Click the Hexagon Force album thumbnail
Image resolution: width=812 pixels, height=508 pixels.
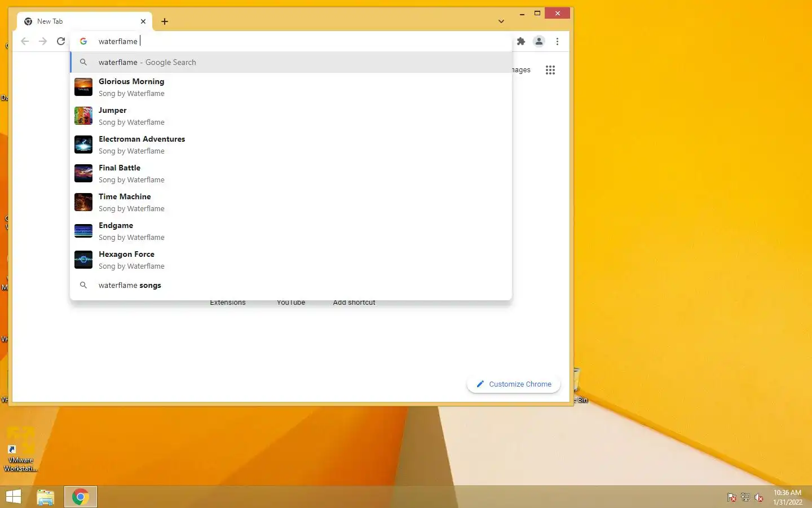pos(83,260)
